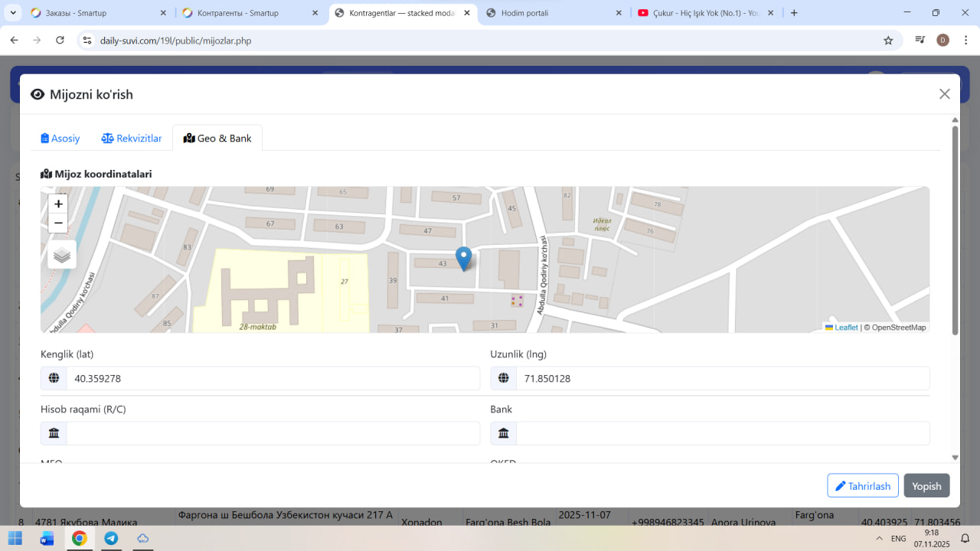
Task: Zoom in on the map
Action: click(58, 204)
